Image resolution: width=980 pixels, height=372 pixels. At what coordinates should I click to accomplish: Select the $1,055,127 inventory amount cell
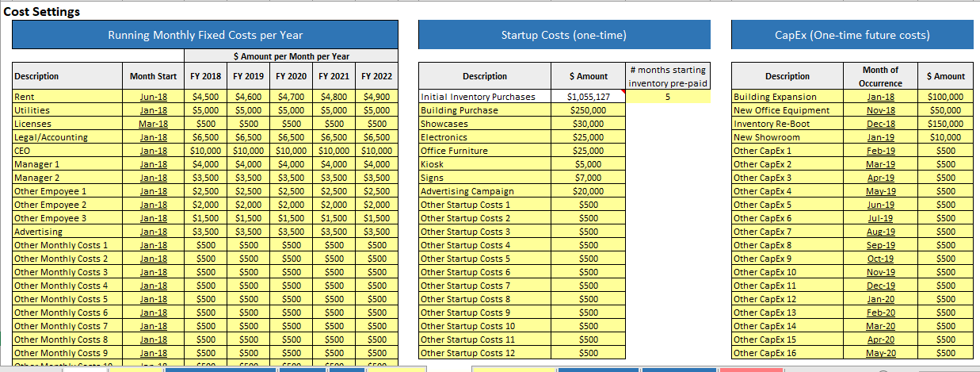[588, 97]
